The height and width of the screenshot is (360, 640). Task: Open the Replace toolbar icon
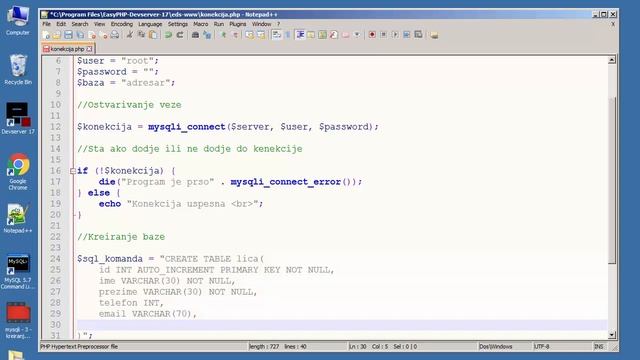tap(207, 35)
